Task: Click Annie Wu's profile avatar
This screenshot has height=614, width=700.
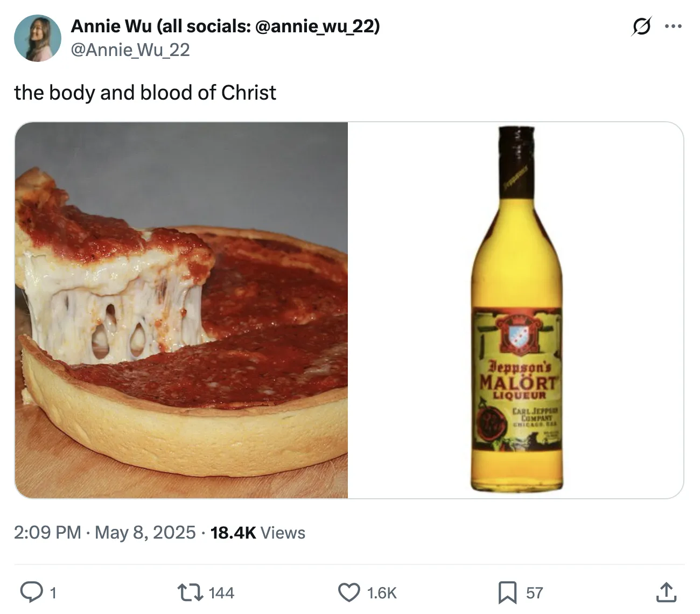Action: point(38,38)
